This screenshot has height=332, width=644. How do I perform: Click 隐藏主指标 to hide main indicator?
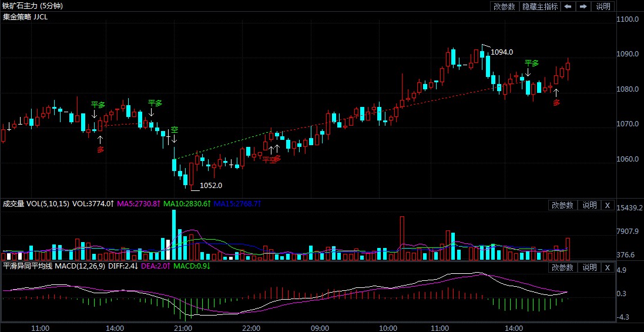coord(539,6)
